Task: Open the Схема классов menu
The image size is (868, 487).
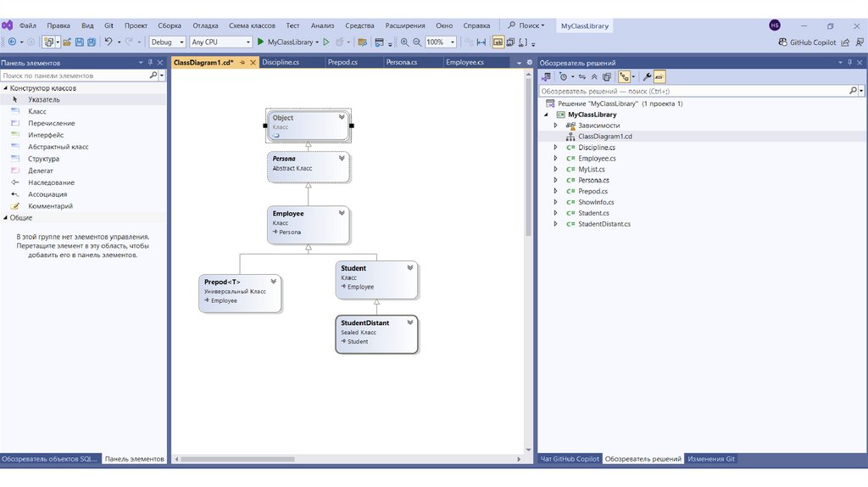Action: point(252,26)
